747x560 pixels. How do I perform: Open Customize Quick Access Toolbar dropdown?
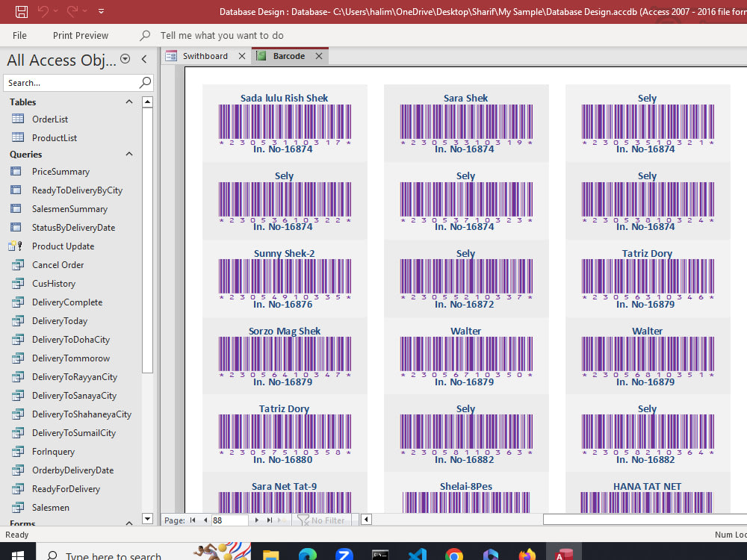coord(101,11)
